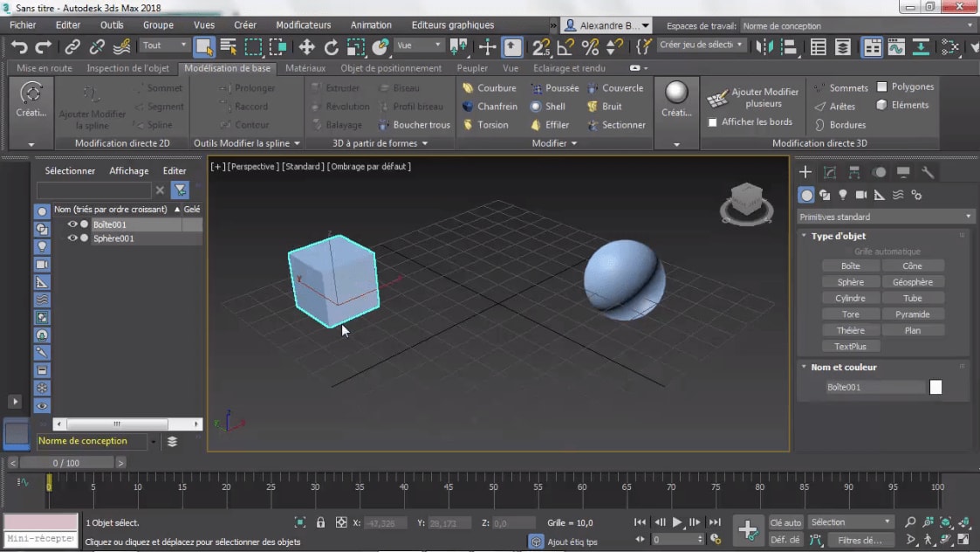Viewport: 980px width, 552px height.
Task: Select the Link tool icon
Action: (72, 46)
